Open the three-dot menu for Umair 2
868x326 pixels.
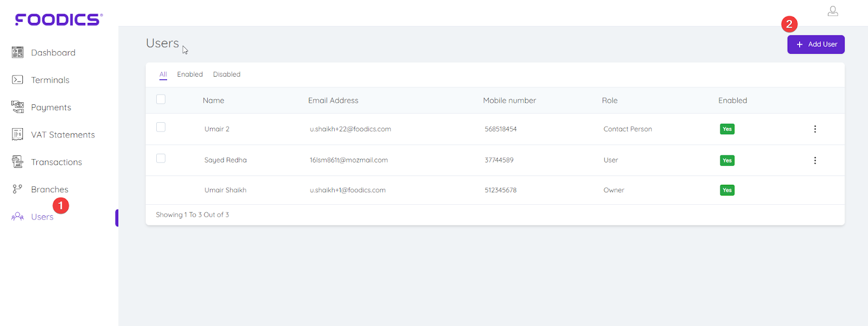point(815,129)
